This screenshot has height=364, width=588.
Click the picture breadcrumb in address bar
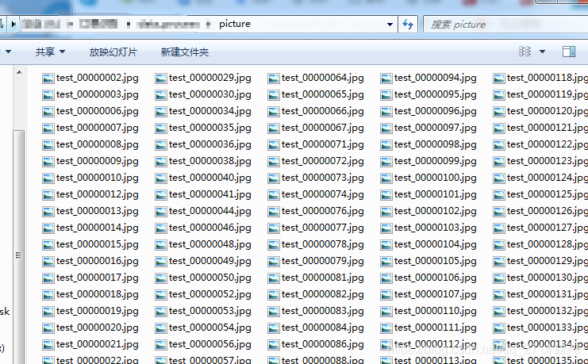click(x=235, y=24)
